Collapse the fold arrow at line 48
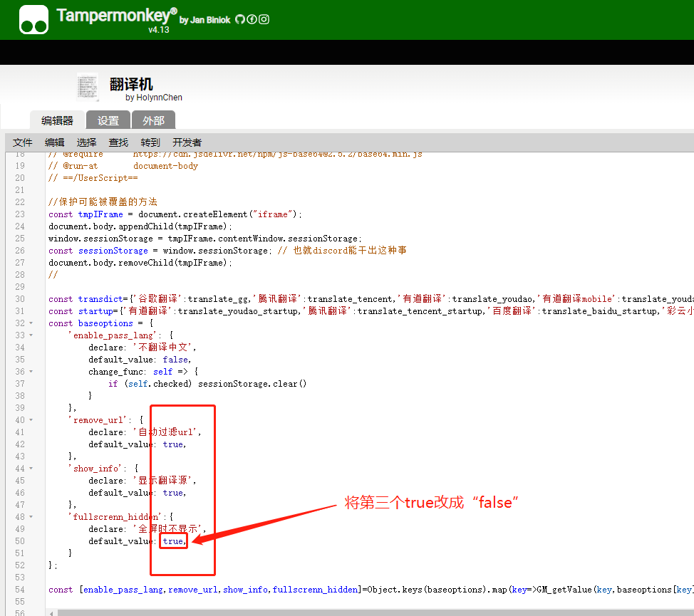This screenshot has width=694, height=616. (31, 517)
